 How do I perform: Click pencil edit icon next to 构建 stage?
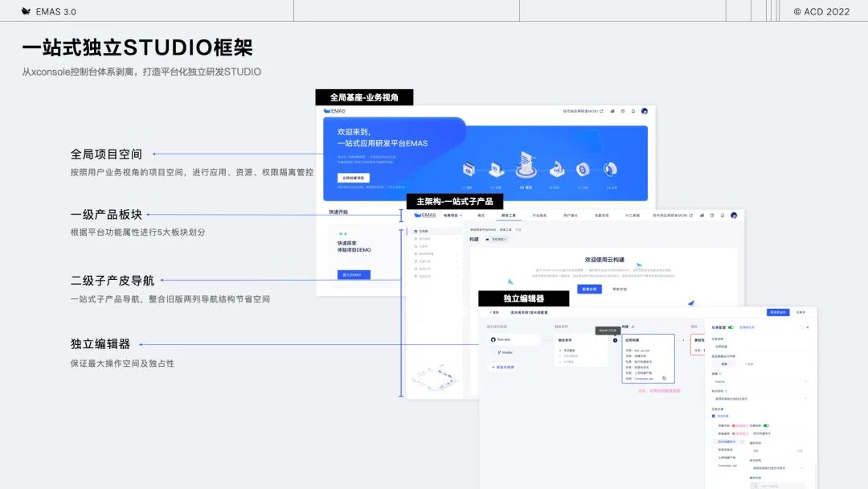click(x=633, y=327)
